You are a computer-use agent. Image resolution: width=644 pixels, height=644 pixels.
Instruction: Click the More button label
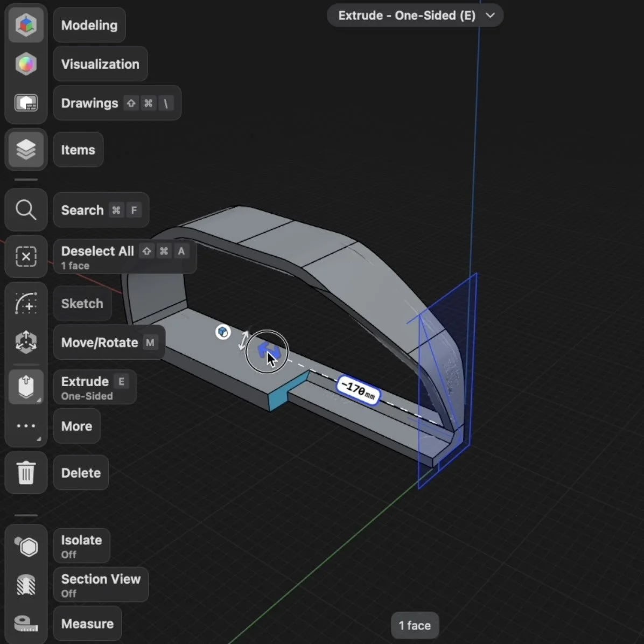click(x=76, y=426)
